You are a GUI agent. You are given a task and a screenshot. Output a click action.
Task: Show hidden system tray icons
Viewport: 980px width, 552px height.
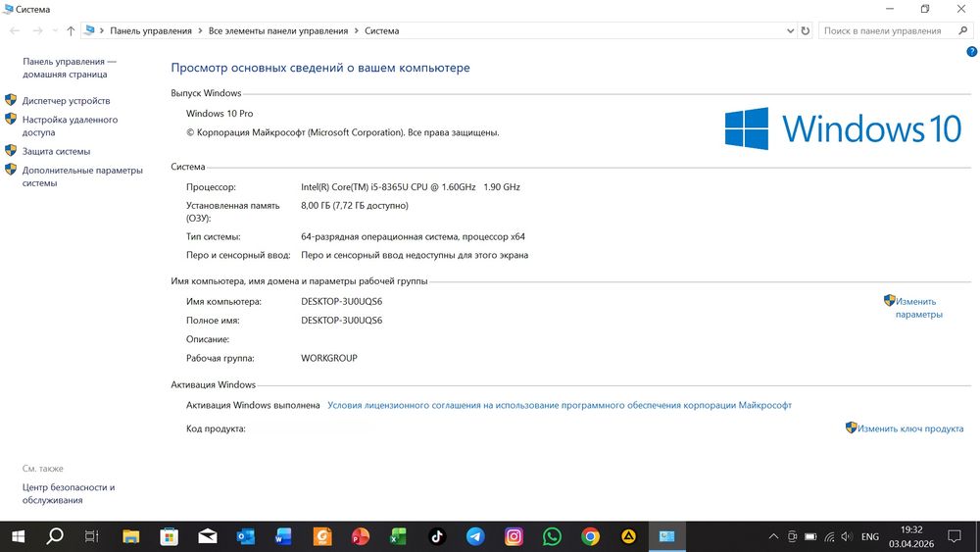[x=773, y=536]
